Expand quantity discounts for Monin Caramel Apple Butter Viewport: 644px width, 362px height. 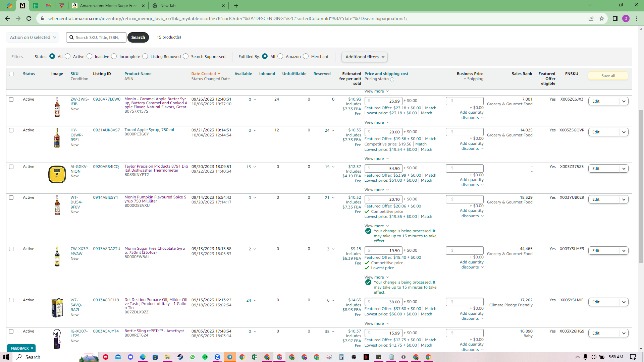click(x=472, y=115)
